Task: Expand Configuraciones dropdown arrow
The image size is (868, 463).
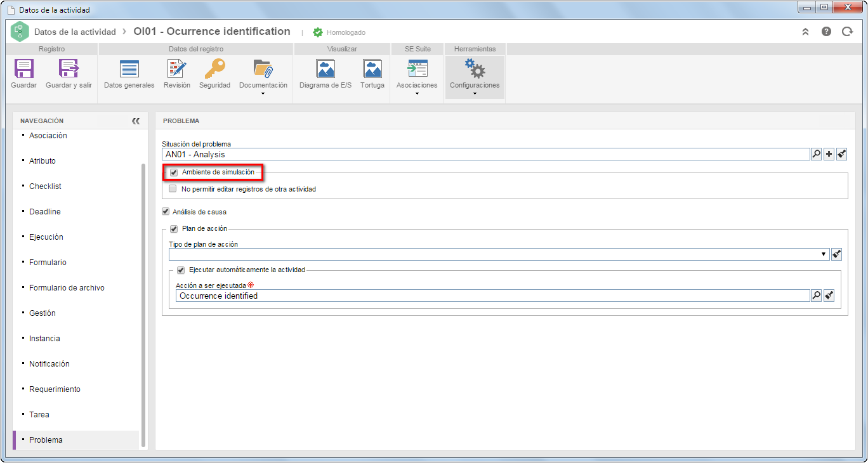Action: 475,94
